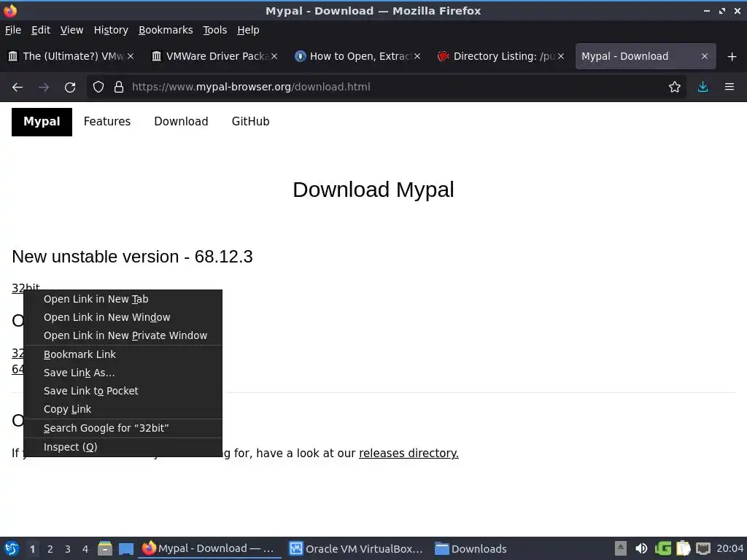The image size is (747, 560).
Task: Open the tracking protection shield icon
Action: point(98,87)
